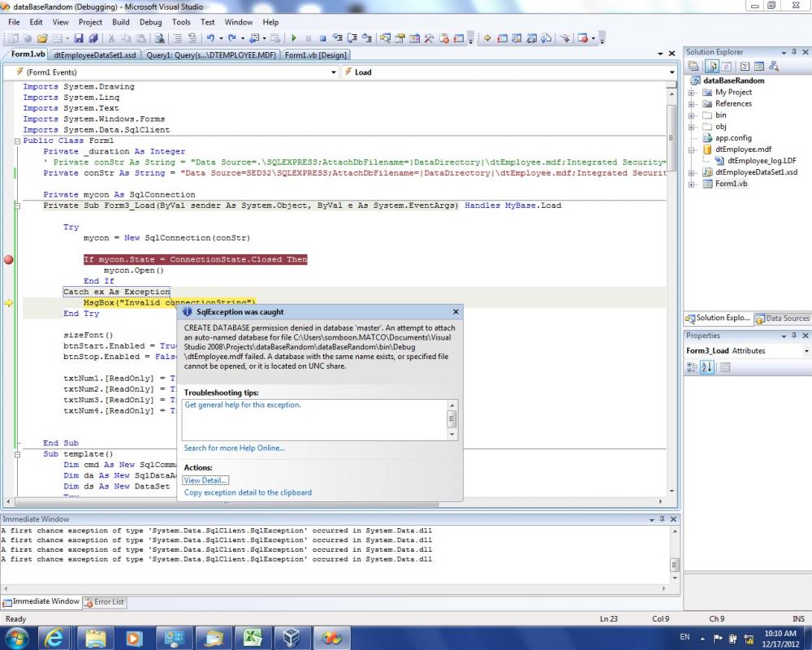Click the Undo toolbar icon
The height and width of the screenshot is (650, 812).
tap(211, 38)
